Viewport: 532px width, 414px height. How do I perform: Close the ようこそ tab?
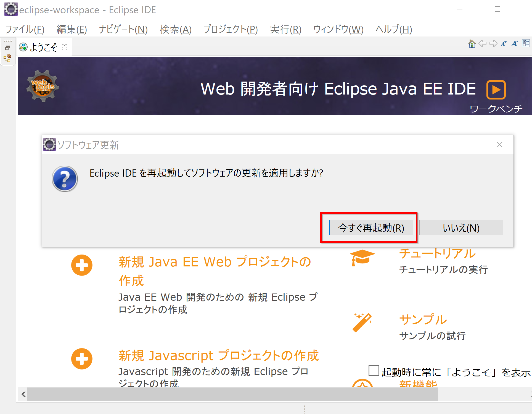65,47
